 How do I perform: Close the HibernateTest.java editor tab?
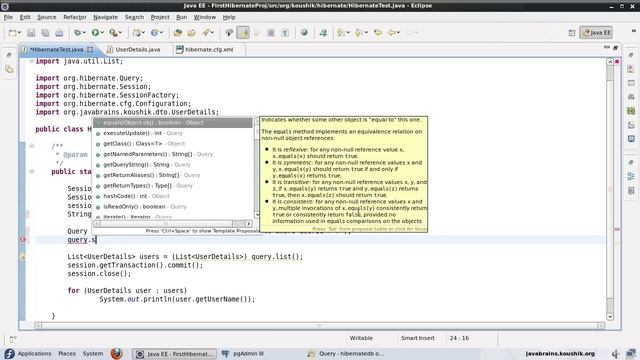coord(90,49)
